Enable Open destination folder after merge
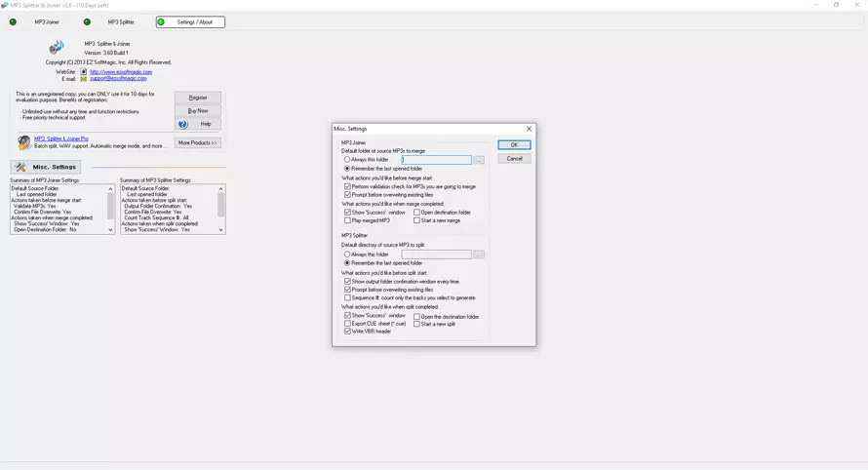The image size is (868, 470). pos(416,212)
